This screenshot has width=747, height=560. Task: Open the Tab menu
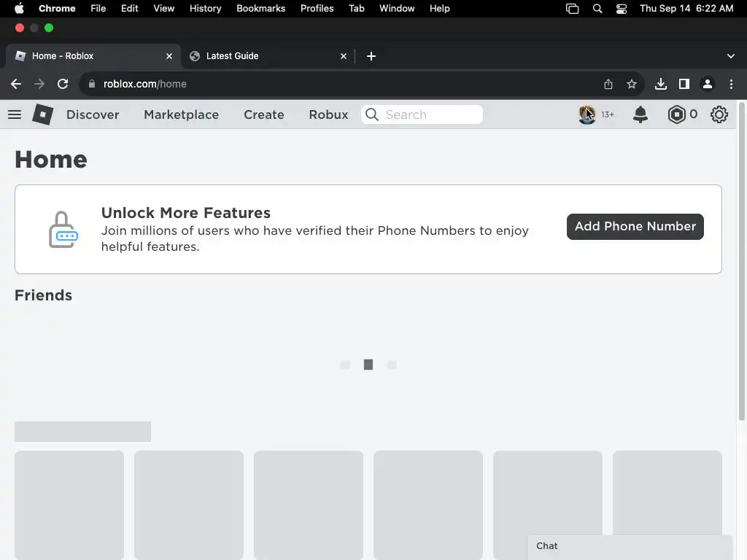356,9
